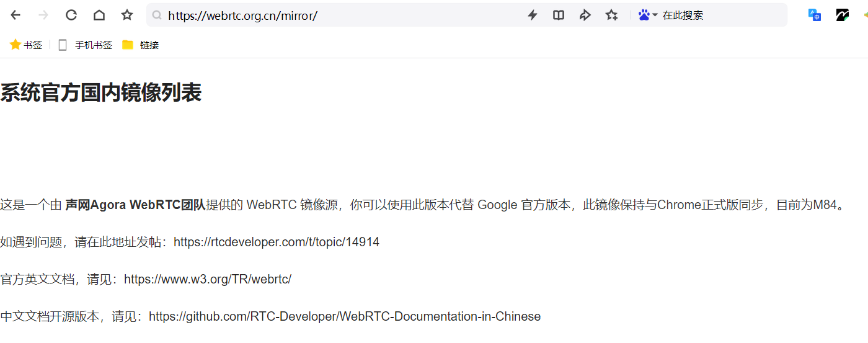Open the 链接 bookmarks folder
This screenshot has width=868, height=343.
(x=141, y=45)
